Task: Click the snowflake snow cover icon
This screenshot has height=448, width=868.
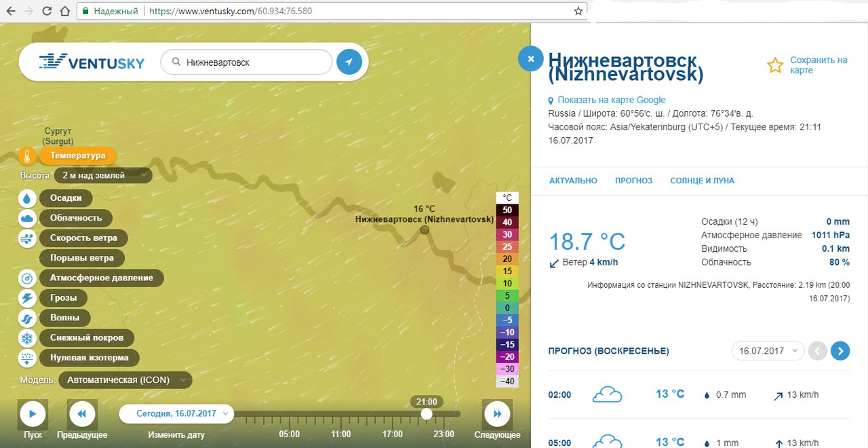Action: pyautogui.click(x=27, y=338)
